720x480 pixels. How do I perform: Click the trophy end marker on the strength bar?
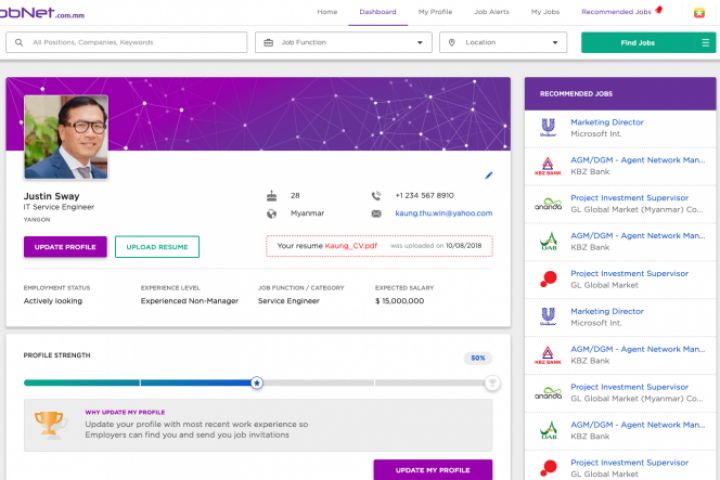pyautogui.click(x=492, y=383)
